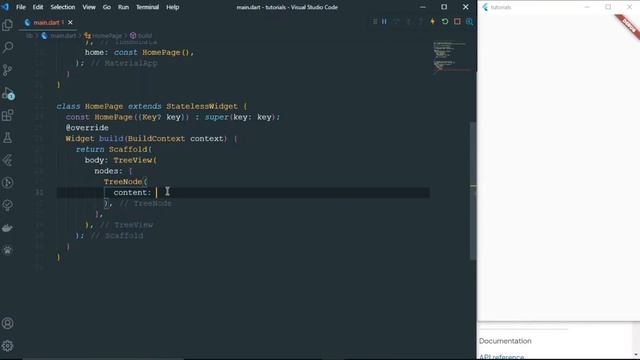
Task: Click the 'nodes: [' line
Action: click(x=113, y=171)
